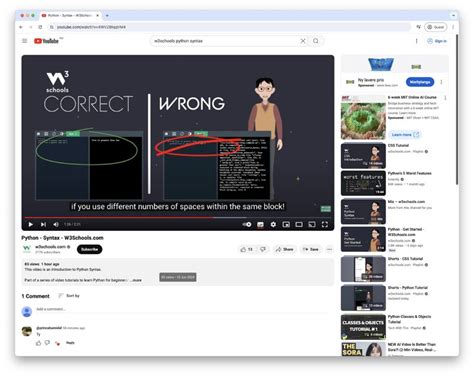Open CSS Tutorial playlist thumbnail

[x=363, y=156]
